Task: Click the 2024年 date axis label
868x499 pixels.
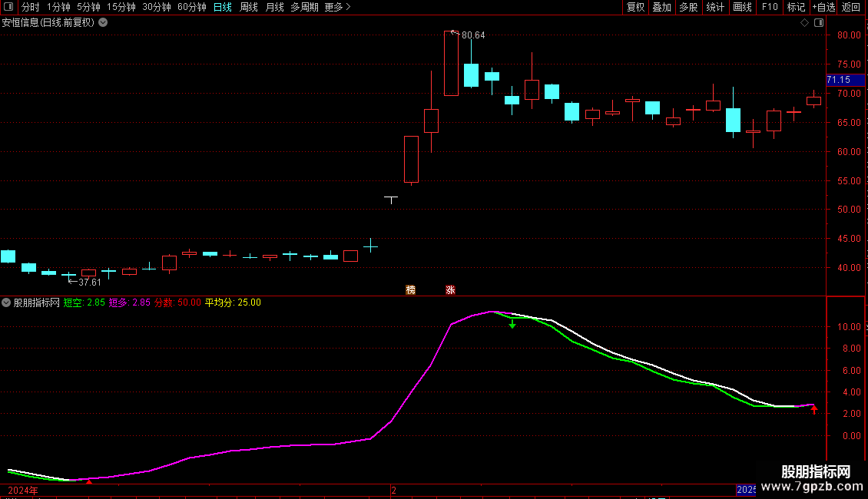Action: tap(23, 491)
